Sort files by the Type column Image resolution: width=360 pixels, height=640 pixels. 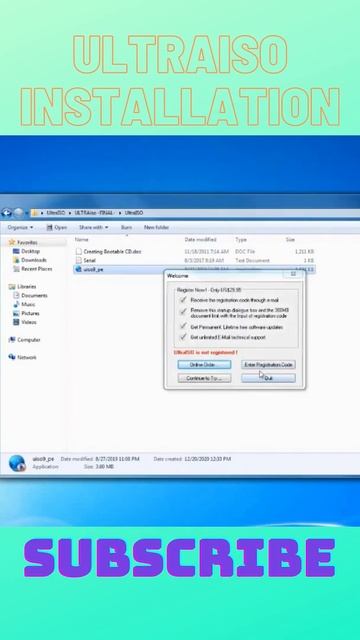coord(241,240)
